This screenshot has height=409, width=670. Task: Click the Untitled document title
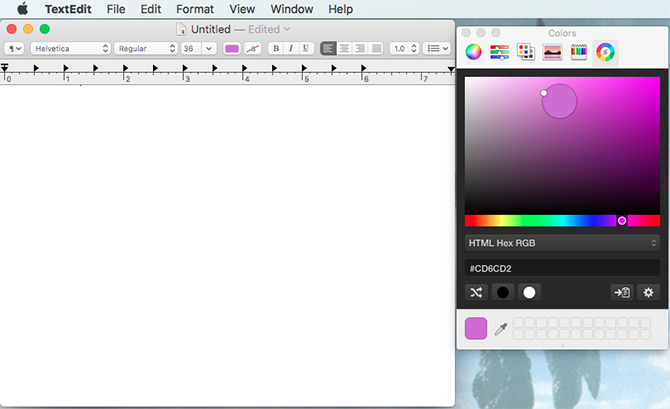point(211,29)
